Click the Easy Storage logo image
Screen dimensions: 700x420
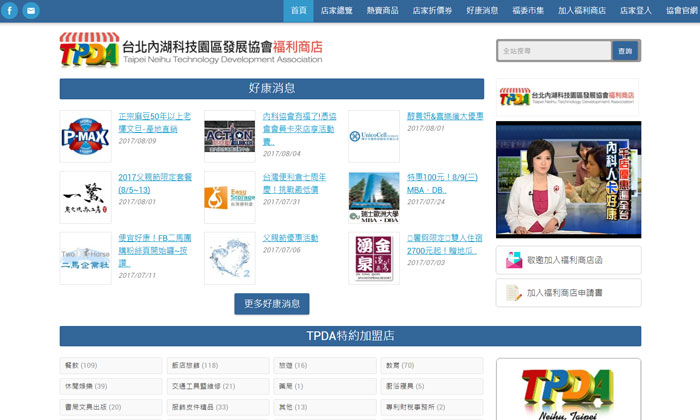tap(229, 197)
